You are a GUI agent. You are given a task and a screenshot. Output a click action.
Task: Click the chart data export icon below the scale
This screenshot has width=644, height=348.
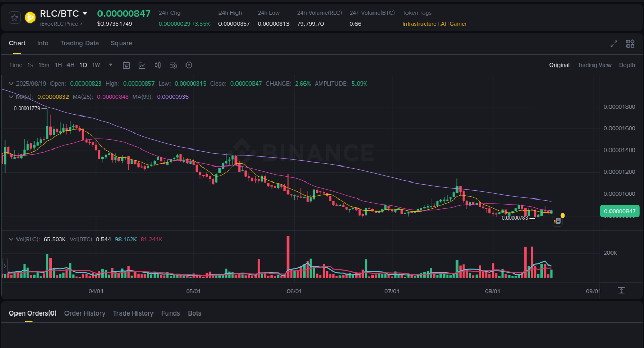pyautogui.click(x=621, y=291)
